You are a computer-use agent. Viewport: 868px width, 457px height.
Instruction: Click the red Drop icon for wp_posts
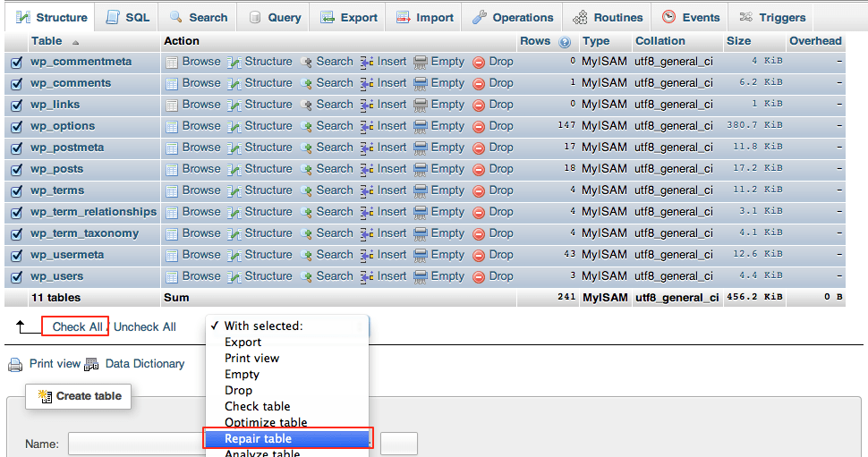[479, 170]
